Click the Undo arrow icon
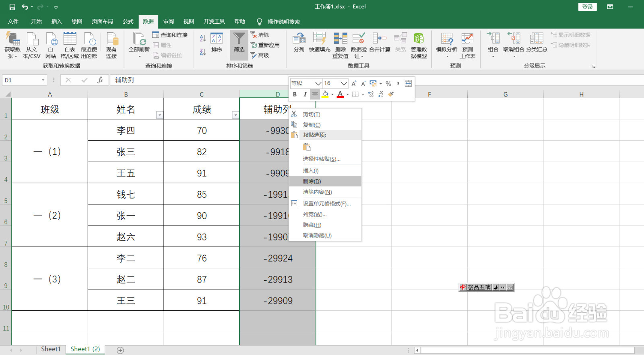Viewport: 644px width, 355px height. tap(25, 7)
